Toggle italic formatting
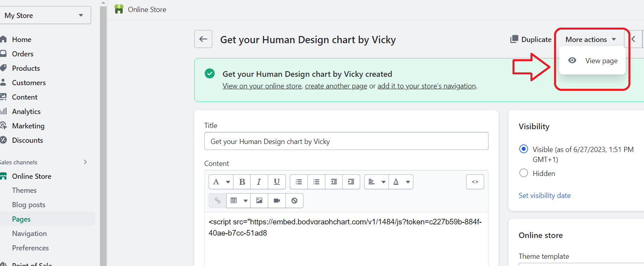 (259, 182)
